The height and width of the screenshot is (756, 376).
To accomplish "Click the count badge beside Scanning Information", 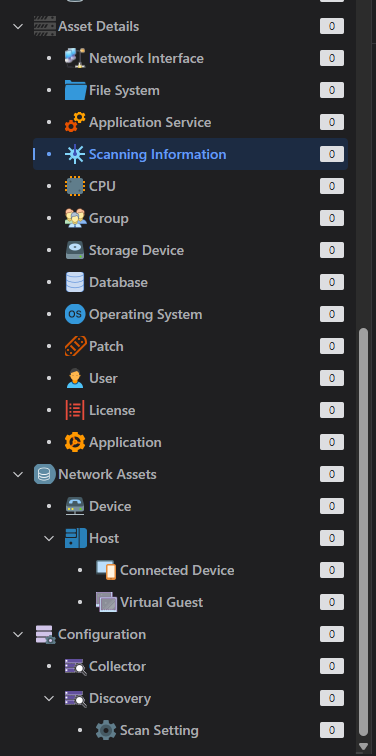I will [332, 154].
